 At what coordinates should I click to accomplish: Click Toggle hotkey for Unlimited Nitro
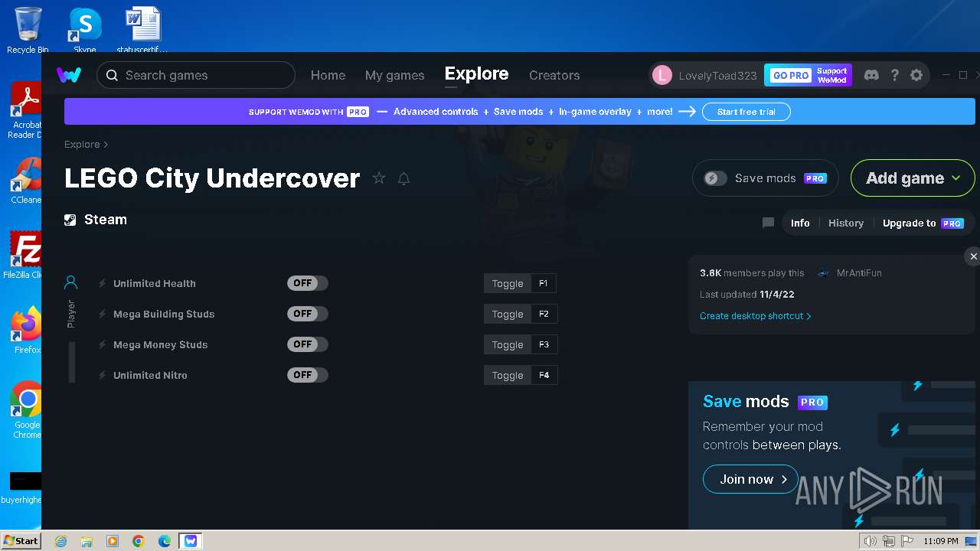pyautogui.click(x=508, y=375)
